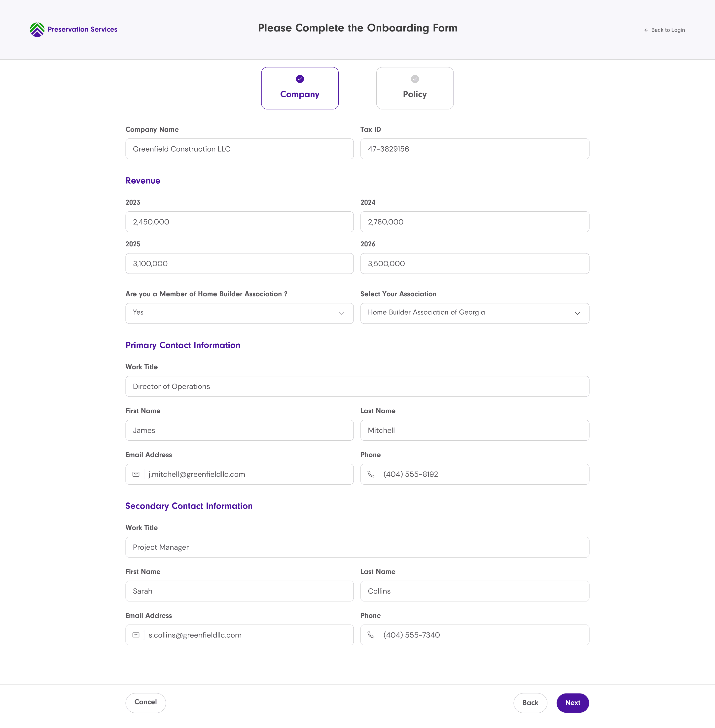Click the Please Complete the Onboarding Form title

(357, 28)
